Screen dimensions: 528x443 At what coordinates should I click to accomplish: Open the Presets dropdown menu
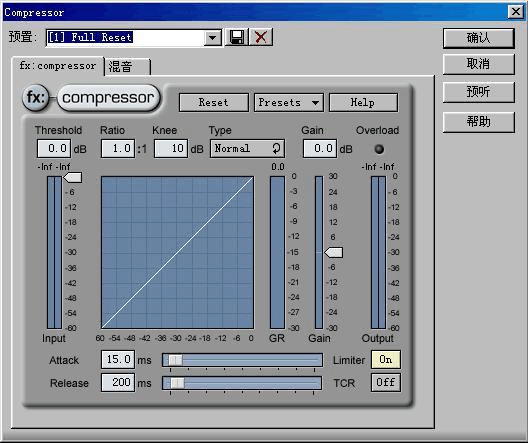[x=289, y=102]
